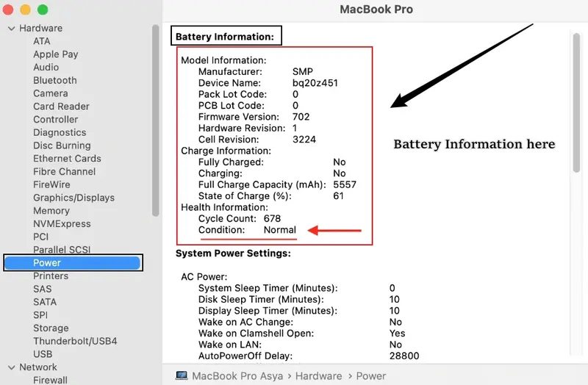Click the Condition value Normal
This screenshot has height=385, width=588.
280,230
